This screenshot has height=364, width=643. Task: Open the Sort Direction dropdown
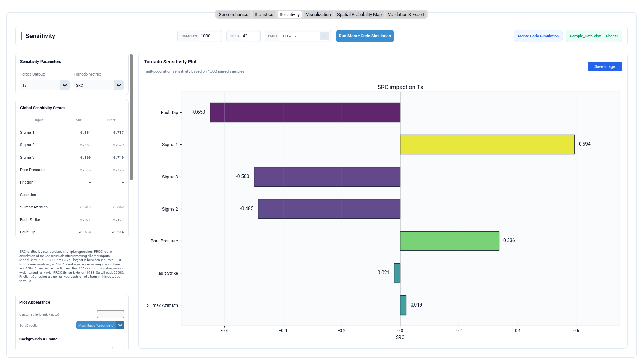coord(100,325)
